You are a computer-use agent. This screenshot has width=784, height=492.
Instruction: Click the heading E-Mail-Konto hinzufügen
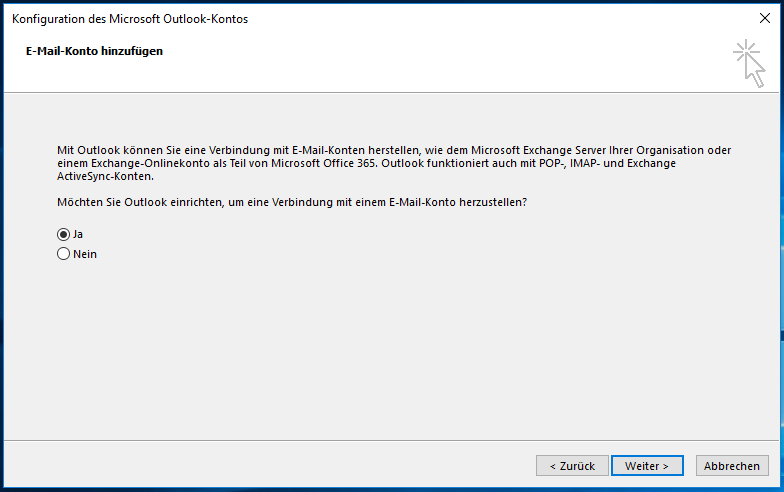94,51
